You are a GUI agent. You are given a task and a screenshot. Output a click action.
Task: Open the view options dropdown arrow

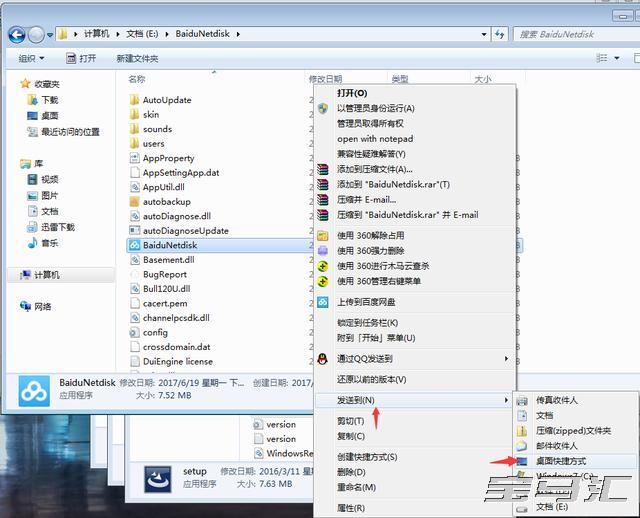click(617, 58)
